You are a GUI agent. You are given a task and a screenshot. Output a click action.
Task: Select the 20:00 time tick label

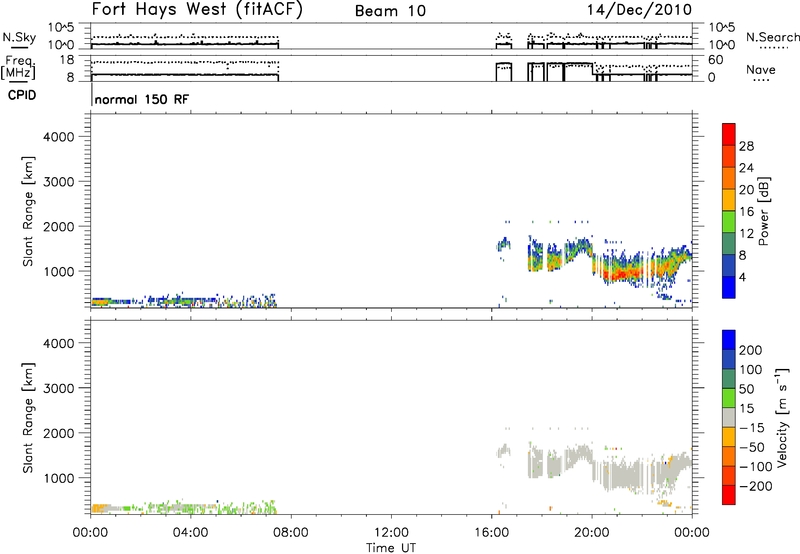(592, 533)
